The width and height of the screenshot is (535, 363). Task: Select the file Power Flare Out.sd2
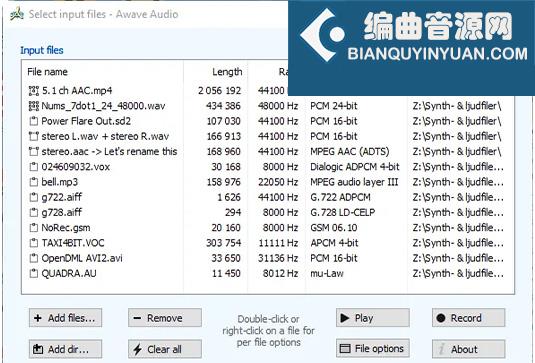[86, 121]
